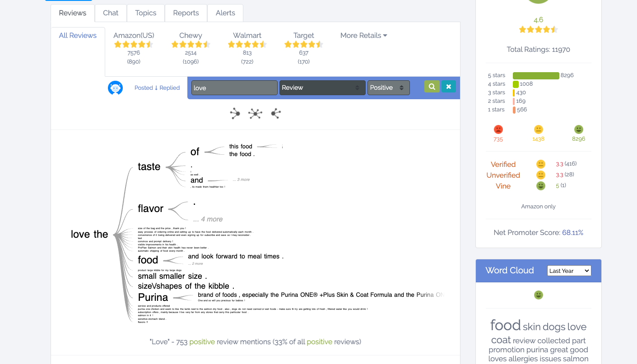Click the 5 stars rating bar

pos(535,76)
